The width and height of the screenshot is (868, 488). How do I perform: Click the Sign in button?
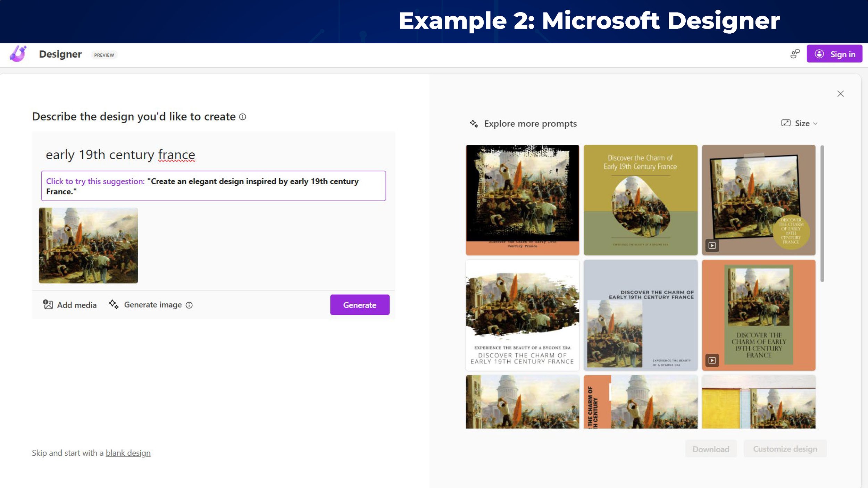click(834, 54)
